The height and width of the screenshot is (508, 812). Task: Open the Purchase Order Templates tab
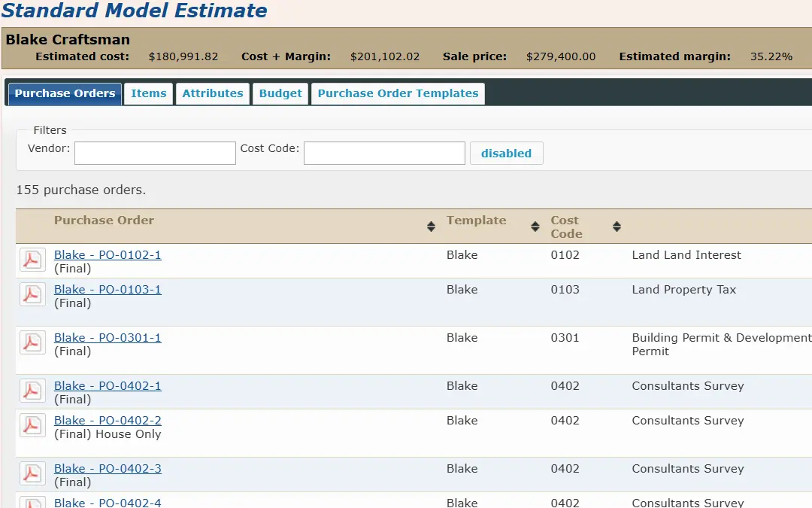click(x=398, y=94)
